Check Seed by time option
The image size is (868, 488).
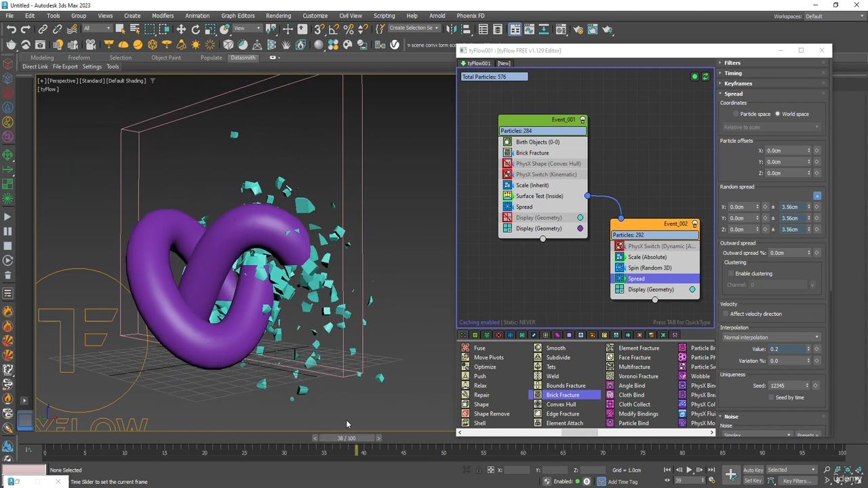771,397
